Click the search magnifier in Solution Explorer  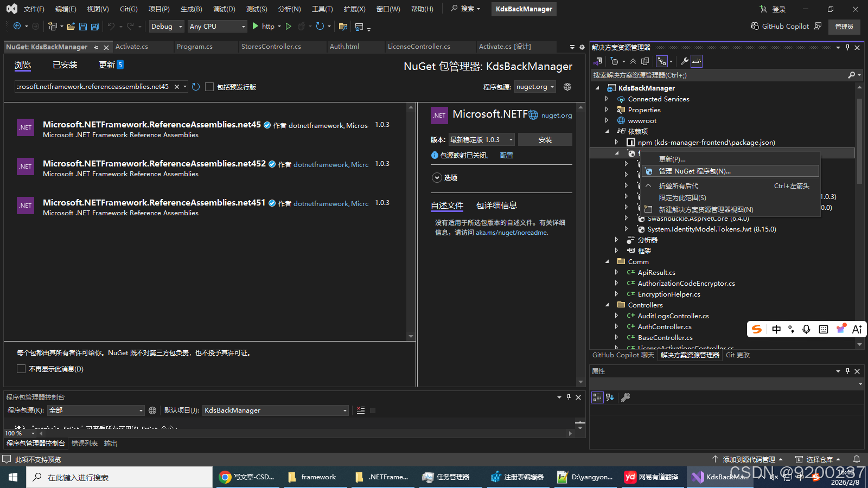pos(852,75)
